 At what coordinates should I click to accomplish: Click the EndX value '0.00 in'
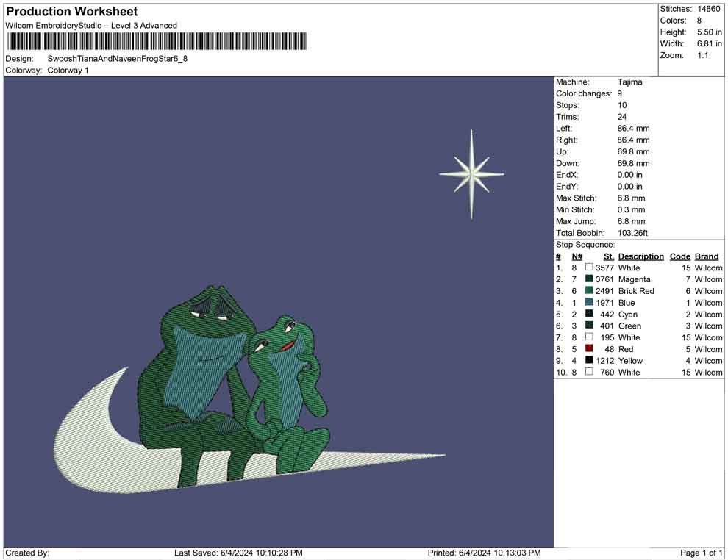630,175
